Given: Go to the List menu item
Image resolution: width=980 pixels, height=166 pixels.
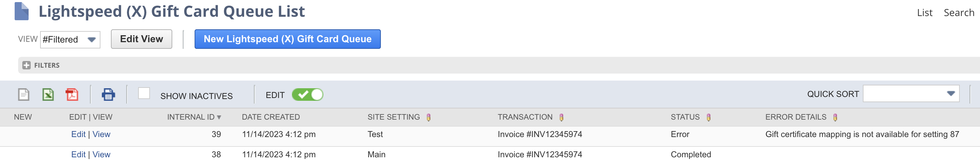Looking at the screenshot, I should [x=925, y=13].
